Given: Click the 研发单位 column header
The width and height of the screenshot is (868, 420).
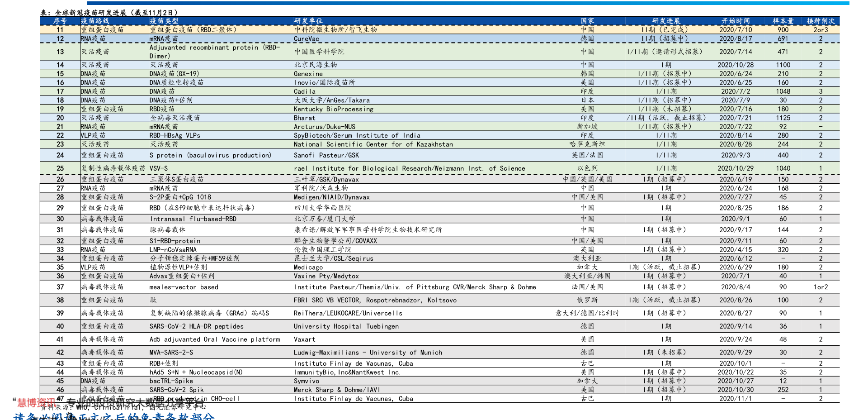Looking at the screenshot, I should 308,21.
